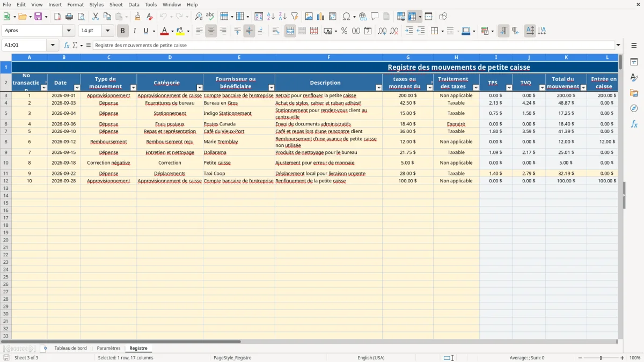Open the Format menu
644x362 pixels.
pos(76,4)
